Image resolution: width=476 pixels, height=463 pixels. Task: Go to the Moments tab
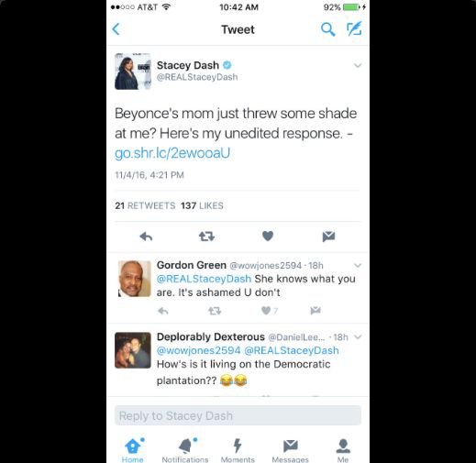pos(238,450)
